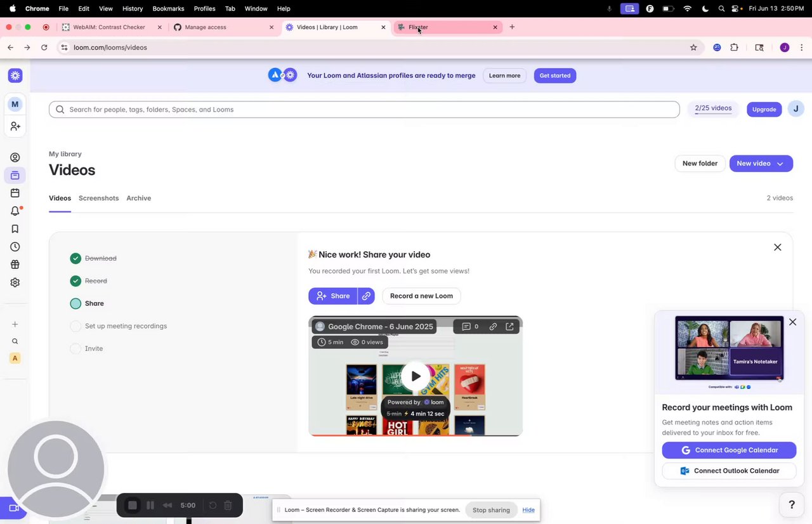The image size is (812, 524).
Task: Click Learn more in merge banner
Action: point(505,75)
